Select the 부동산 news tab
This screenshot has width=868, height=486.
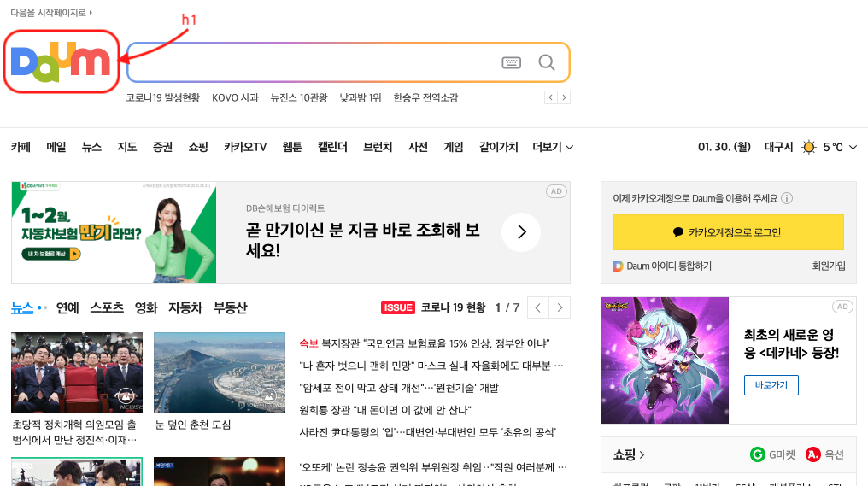(231, 307)
